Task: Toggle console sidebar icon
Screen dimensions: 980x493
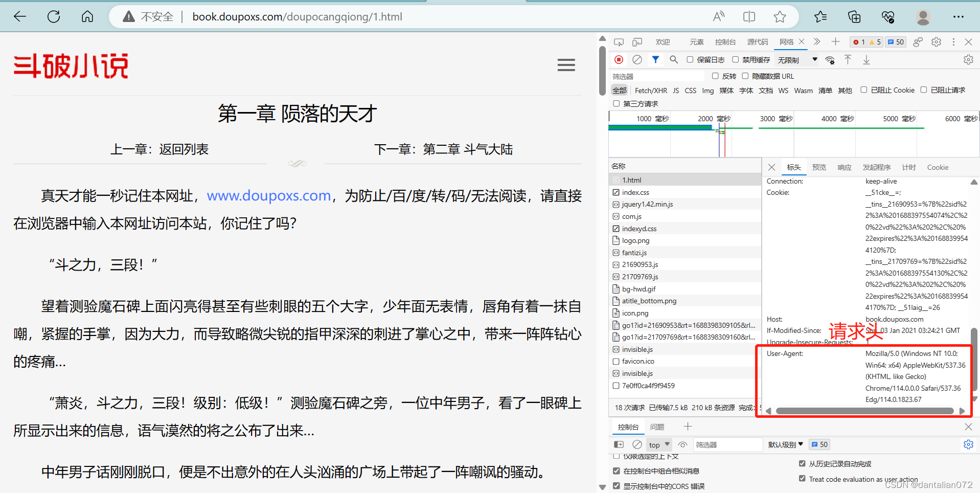Action: point(619,444)
